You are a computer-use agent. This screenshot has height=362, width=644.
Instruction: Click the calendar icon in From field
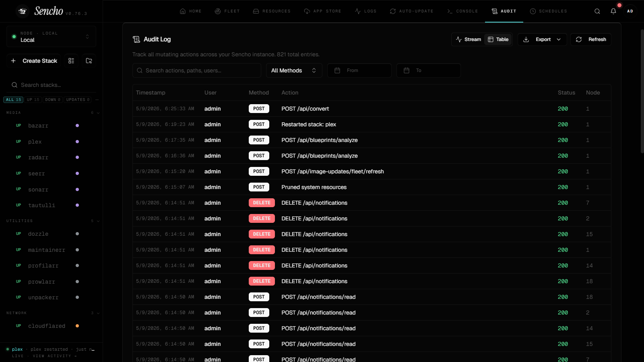337,70
